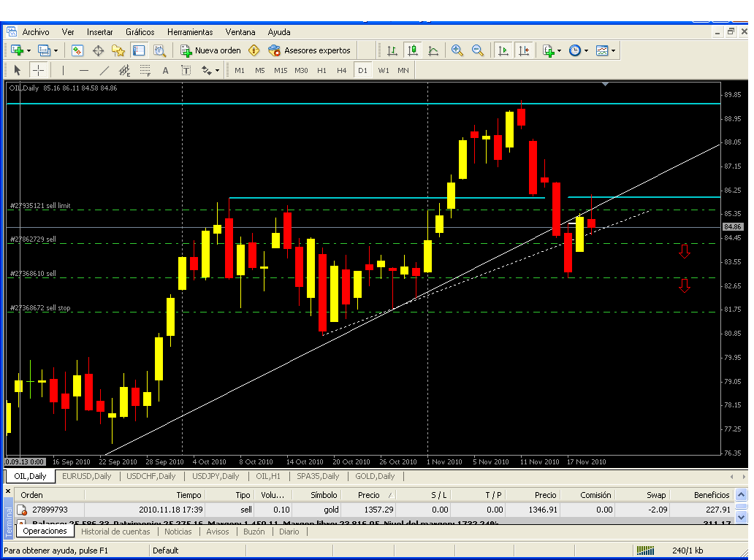Open the Market Watch icon
The image size is (754, 560).
tap(77, 50)
